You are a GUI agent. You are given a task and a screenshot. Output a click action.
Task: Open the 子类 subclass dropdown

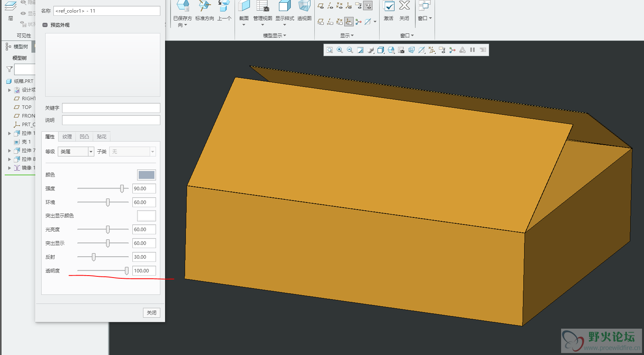pos(153,151)
